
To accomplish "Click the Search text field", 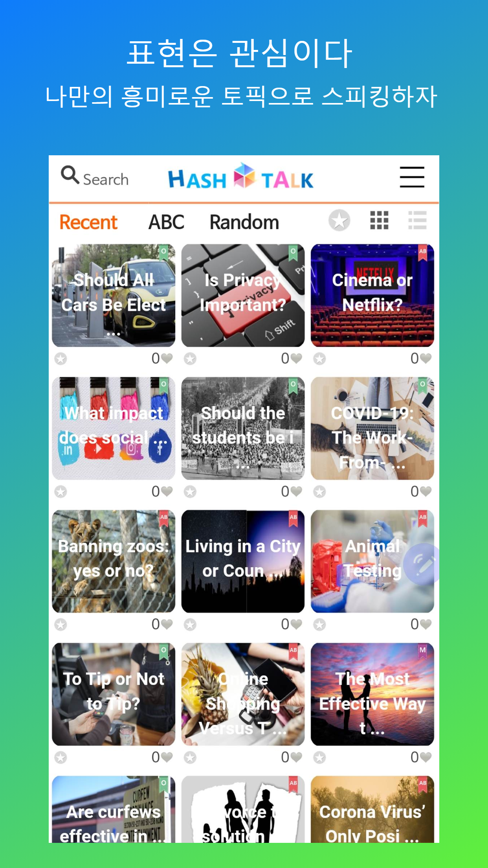I will 106,179.
